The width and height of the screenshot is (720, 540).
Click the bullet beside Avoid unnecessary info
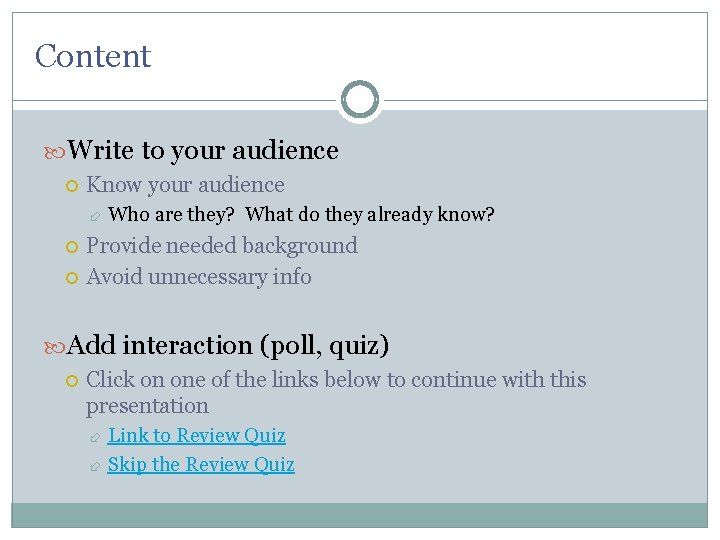click(x=71, y=278)
